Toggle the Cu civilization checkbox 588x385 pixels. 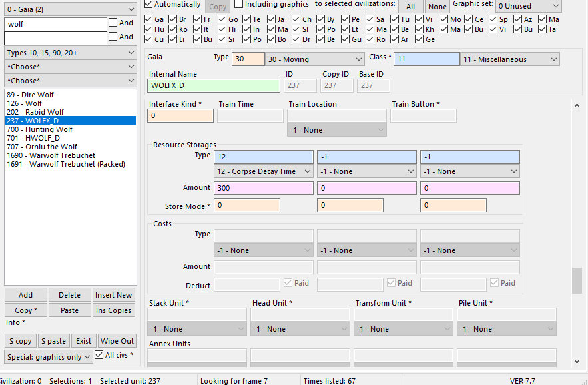click(x=148, y=39)
